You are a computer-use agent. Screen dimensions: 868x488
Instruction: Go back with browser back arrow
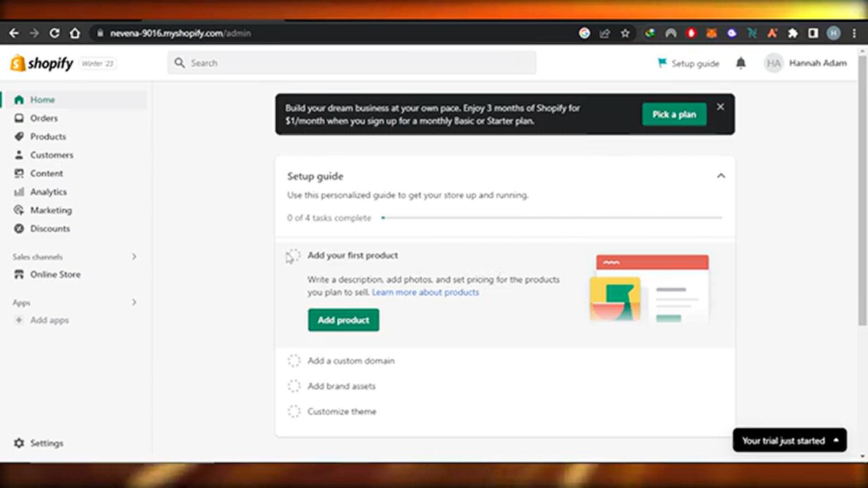point(14,33)
